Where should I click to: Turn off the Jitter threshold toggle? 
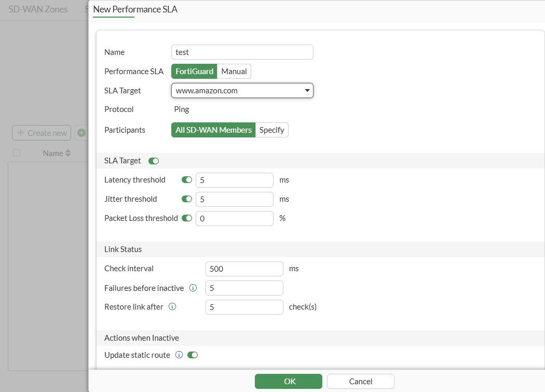[186, 199]
